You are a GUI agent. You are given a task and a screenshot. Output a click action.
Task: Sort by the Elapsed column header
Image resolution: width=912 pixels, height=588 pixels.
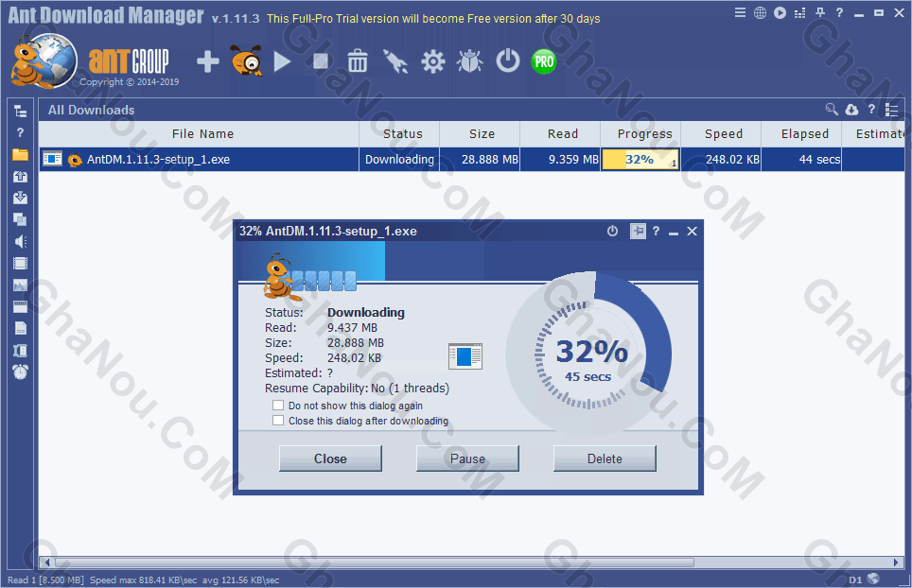[801, 134]
